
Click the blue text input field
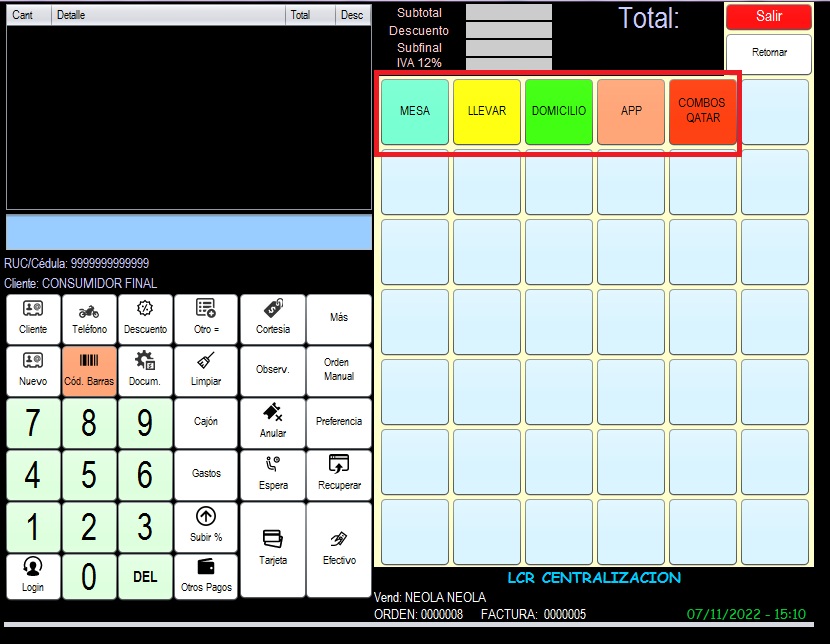189,232
